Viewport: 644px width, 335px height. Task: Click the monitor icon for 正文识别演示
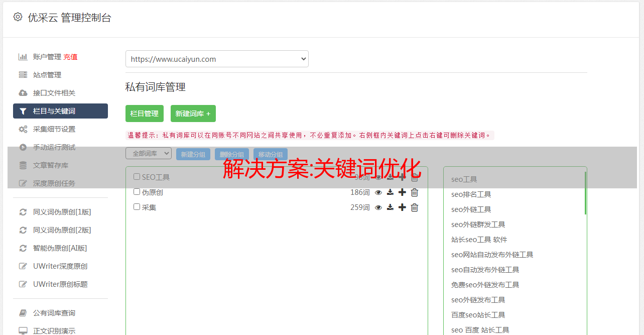click(x=23, y=331)
